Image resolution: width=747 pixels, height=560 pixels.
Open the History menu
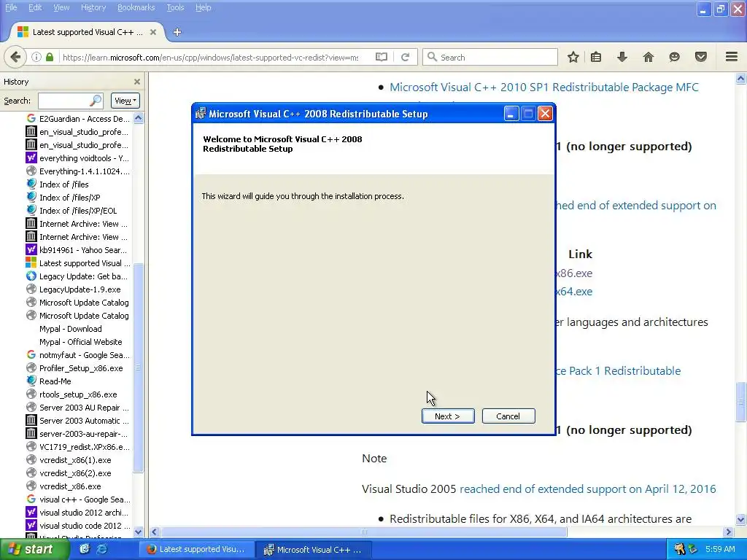(93, 7)
